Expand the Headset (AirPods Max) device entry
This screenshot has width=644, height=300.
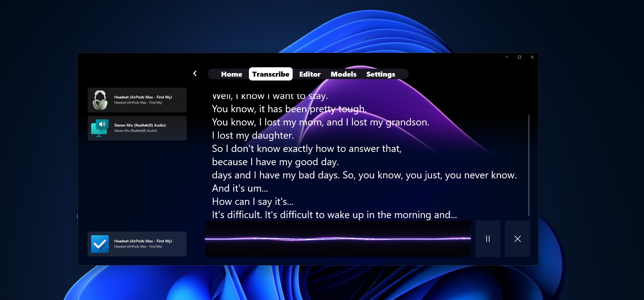point(137,100)
